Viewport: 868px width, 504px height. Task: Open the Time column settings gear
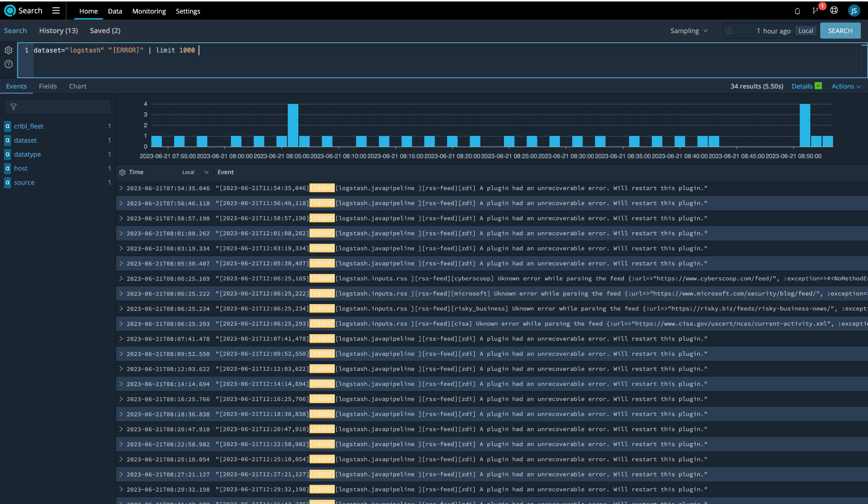point(122,172)
